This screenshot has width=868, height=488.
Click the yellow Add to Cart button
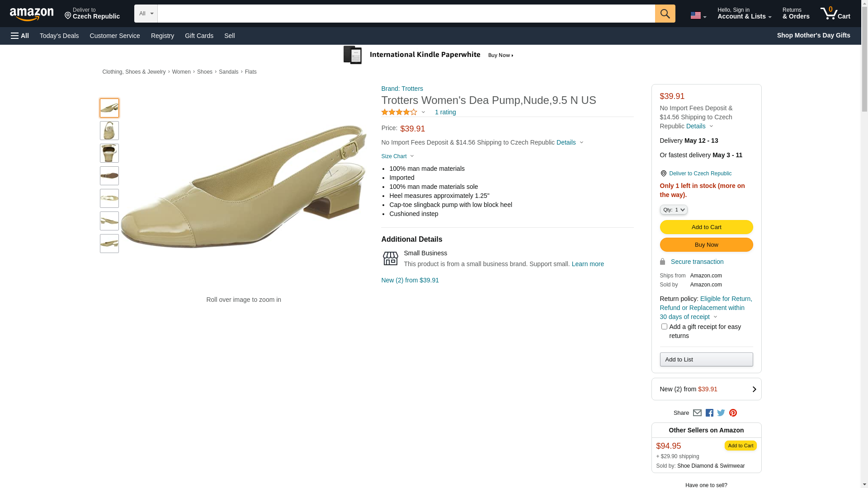point(706,227)
